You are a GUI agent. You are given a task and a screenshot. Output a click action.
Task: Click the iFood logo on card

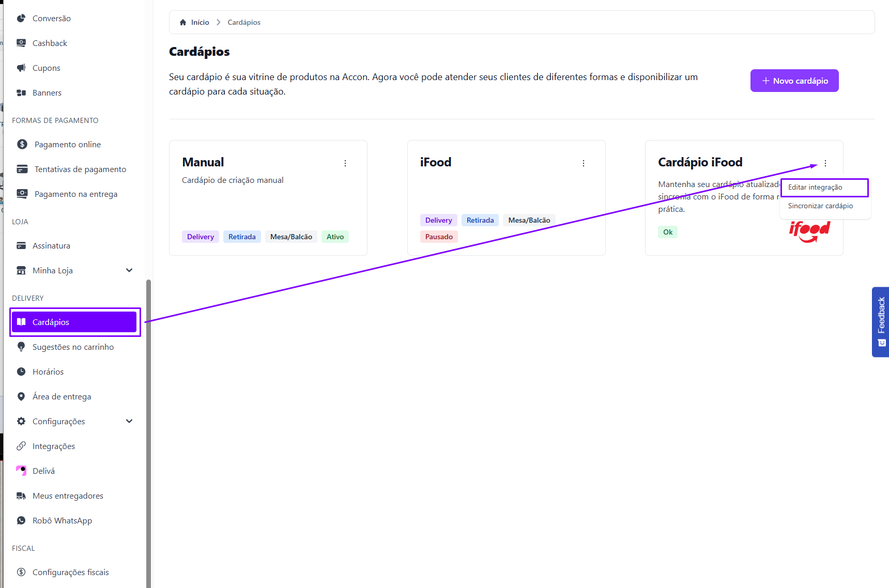coord(809,231)
